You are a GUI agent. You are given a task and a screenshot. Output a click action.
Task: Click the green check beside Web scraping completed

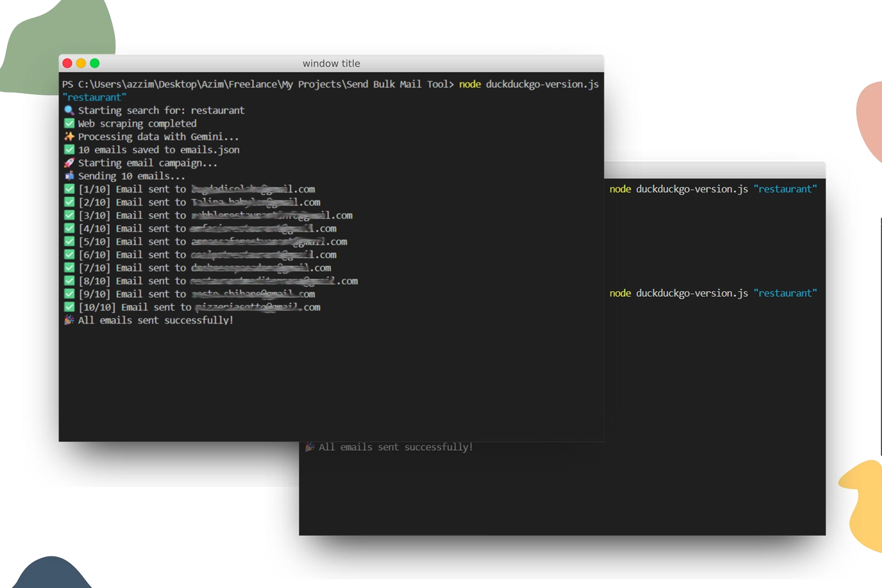coord(69,123)
